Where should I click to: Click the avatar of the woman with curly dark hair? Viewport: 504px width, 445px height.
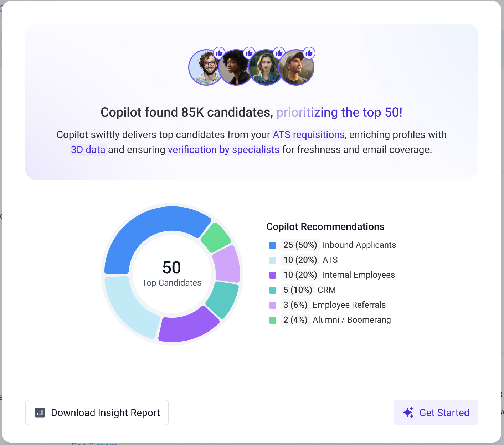coord(235,68)
